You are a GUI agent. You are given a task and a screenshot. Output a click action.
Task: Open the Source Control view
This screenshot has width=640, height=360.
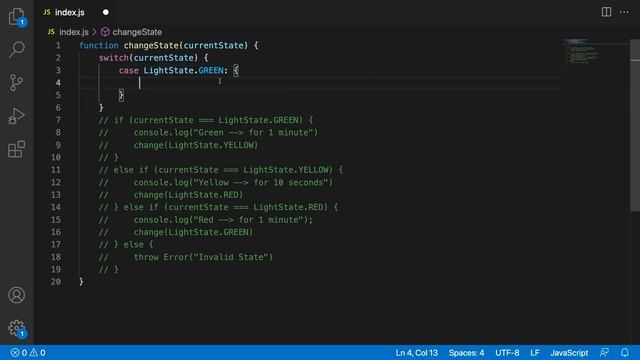tap(16, 82)
